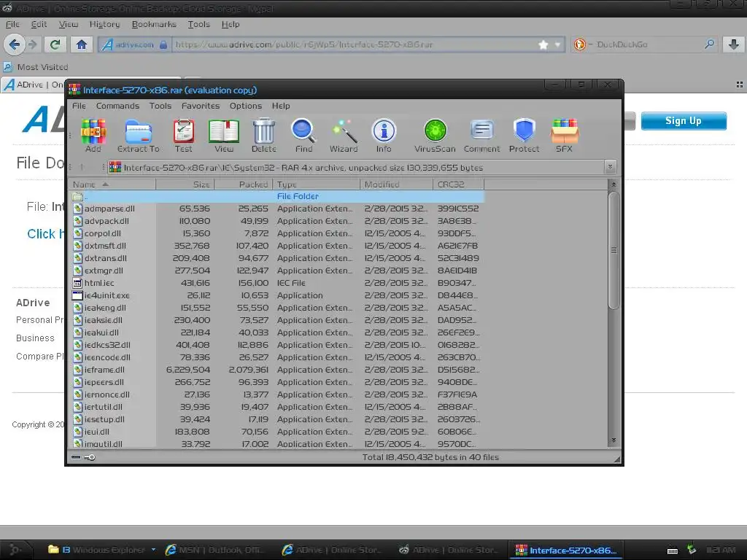Click the drive icon in WinRAR status bar
Image resolution: width=747 pixels, height=560 pixels.
[x=76, y=457]
